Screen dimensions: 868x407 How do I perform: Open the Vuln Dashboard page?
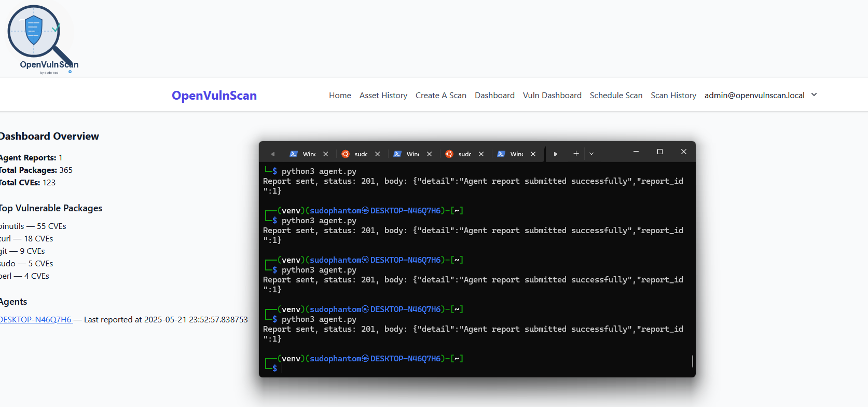coord(552,96)
